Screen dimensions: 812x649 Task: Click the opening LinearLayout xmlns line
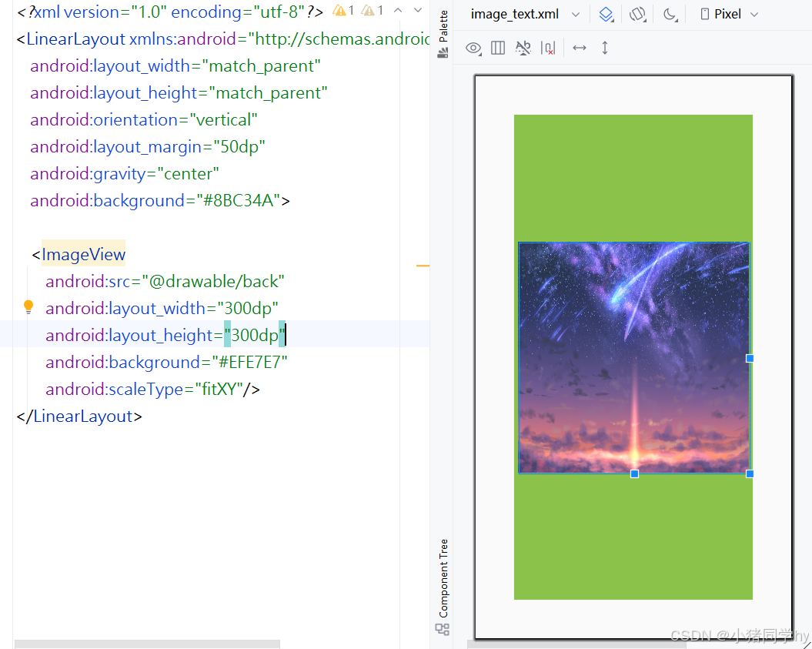pos(223,38)
